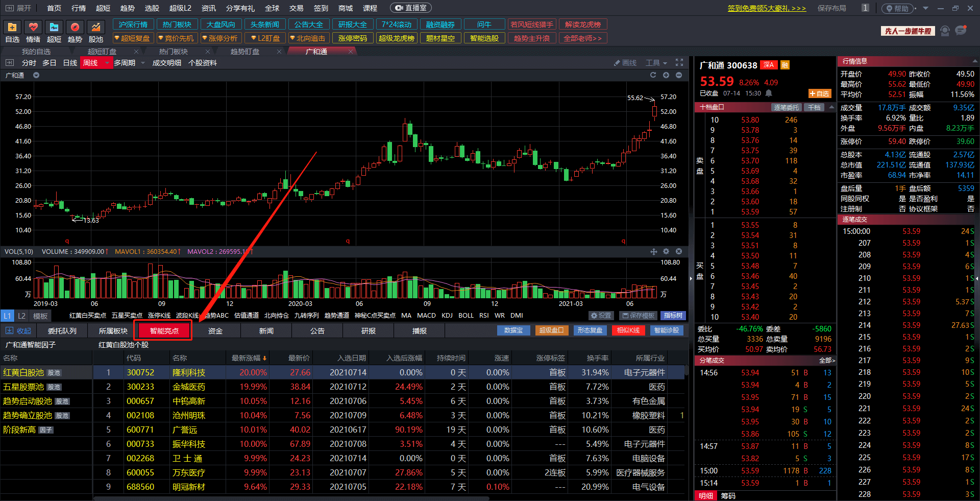
Task: Add stock via ＋自选 button
Action: tap(820, 93)
